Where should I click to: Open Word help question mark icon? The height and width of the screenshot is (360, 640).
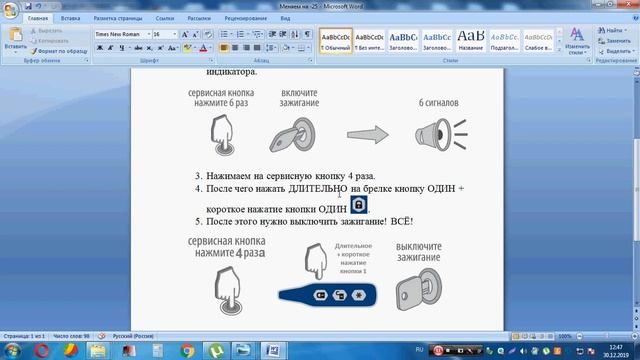[636, 18]
